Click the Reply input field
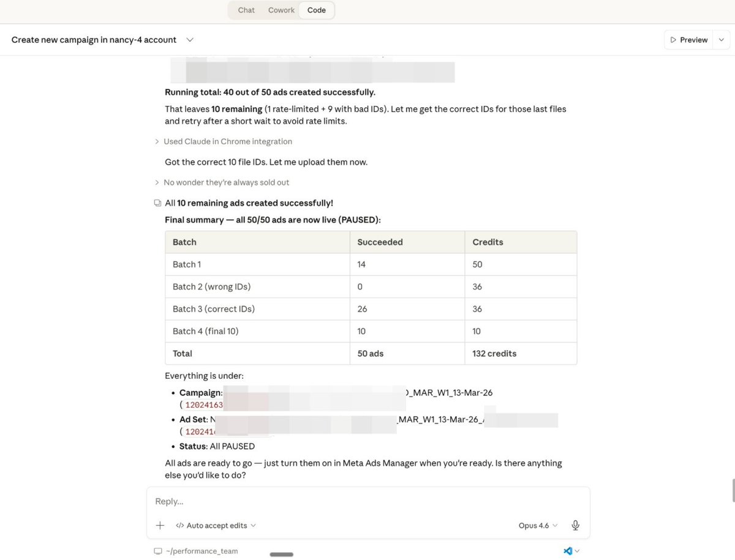The image size is (735, 560). click(x=368, y=501)
